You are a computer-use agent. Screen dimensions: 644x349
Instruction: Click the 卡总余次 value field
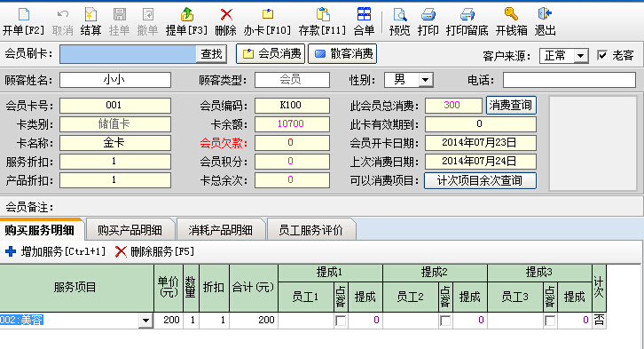click(292, 180)
